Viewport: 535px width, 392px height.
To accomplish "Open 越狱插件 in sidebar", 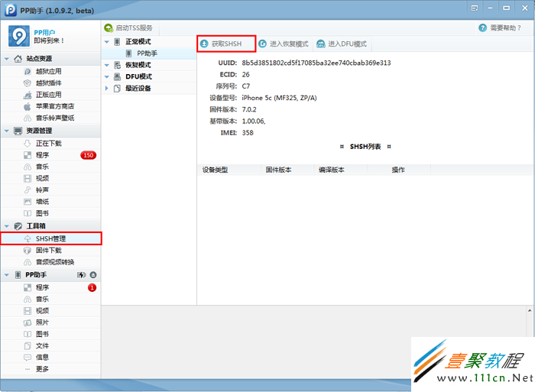I will tap(50, 83).
